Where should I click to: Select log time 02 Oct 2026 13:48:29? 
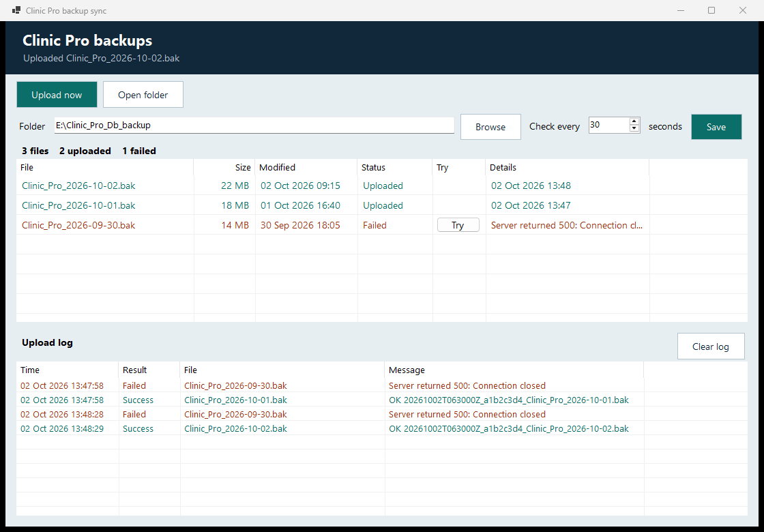62,429
